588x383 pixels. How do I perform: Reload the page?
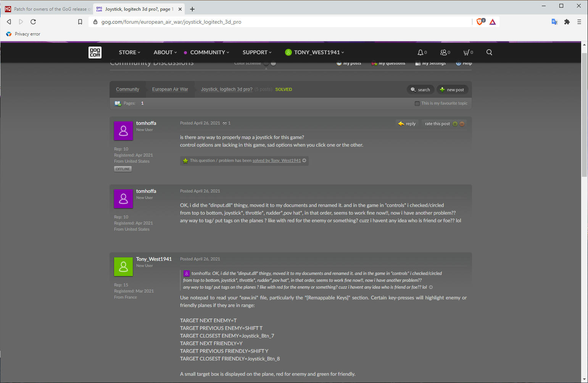33,22
